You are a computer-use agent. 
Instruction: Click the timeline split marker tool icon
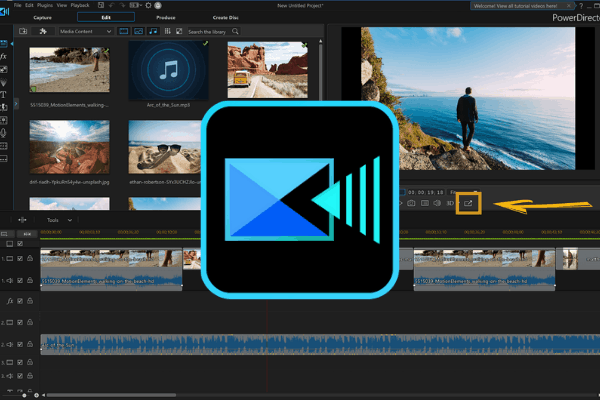click(x=22, y=220)
